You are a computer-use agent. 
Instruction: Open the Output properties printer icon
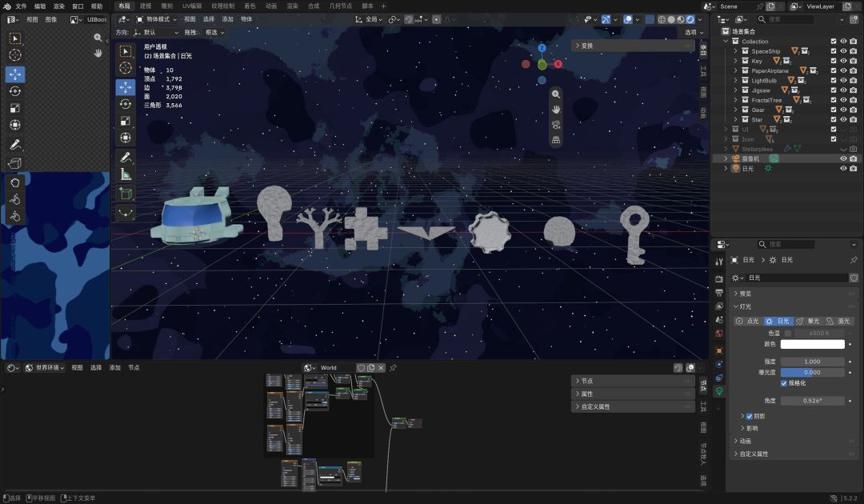[x=719, y=293]
